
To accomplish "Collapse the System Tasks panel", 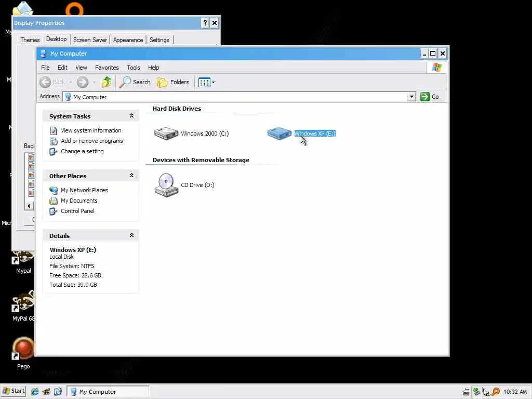I will click(x=131, y=116).
